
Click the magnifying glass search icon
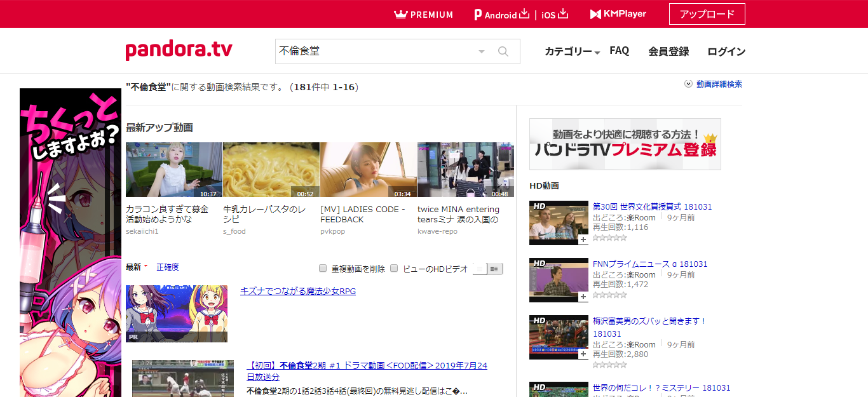(x=503, y=51)
